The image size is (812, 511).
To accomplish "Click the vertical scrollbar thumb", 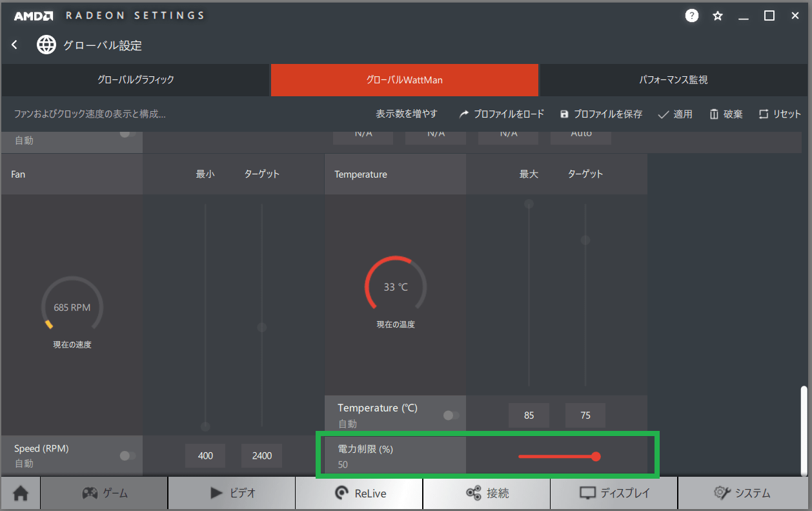I will click(x=804, y=430).
